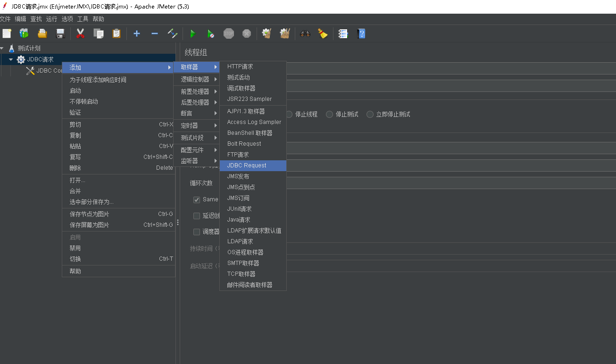
Task: Choose JDBC Request sampler
Action: [x=253, y=165]
